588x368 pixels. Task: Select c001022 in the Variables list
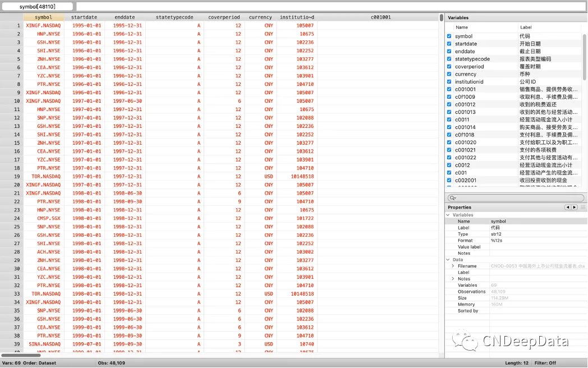pos(465,158)
